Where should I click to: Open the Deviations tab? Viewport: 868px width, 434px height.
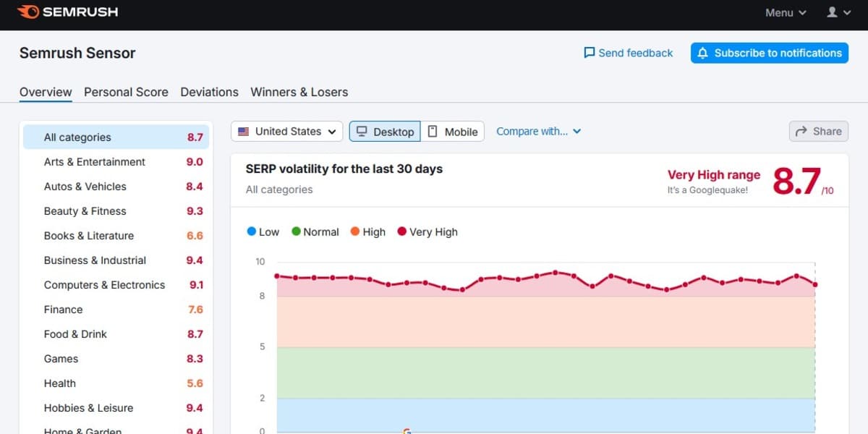click(x=209, y=92)
